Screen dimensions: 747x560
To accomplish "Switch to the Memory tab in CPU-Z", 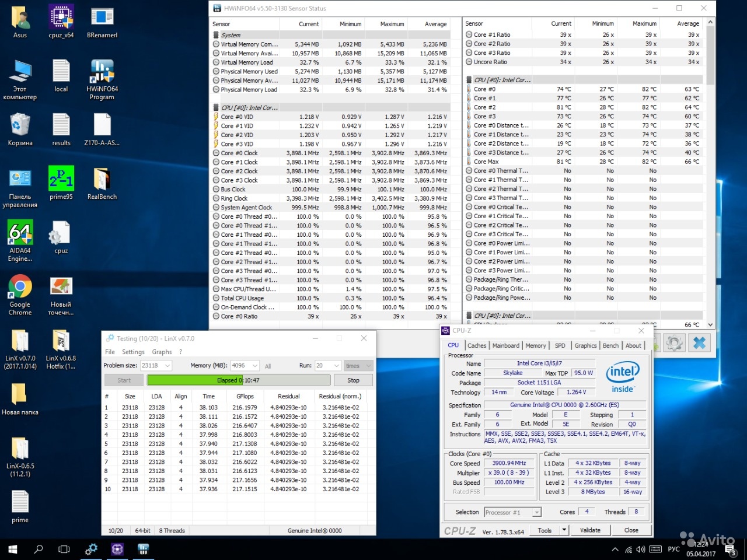I will click(536, 345).
